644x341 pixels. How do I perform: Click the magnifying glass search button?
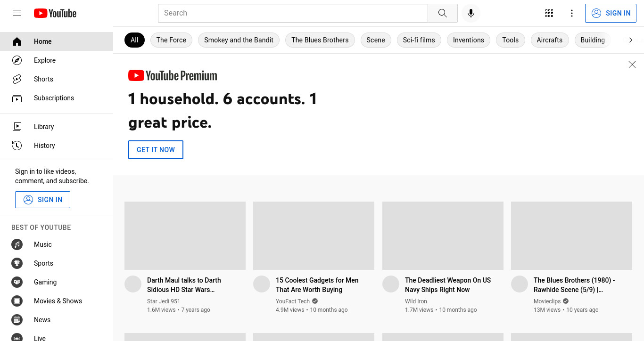click(x=442, y=13)
